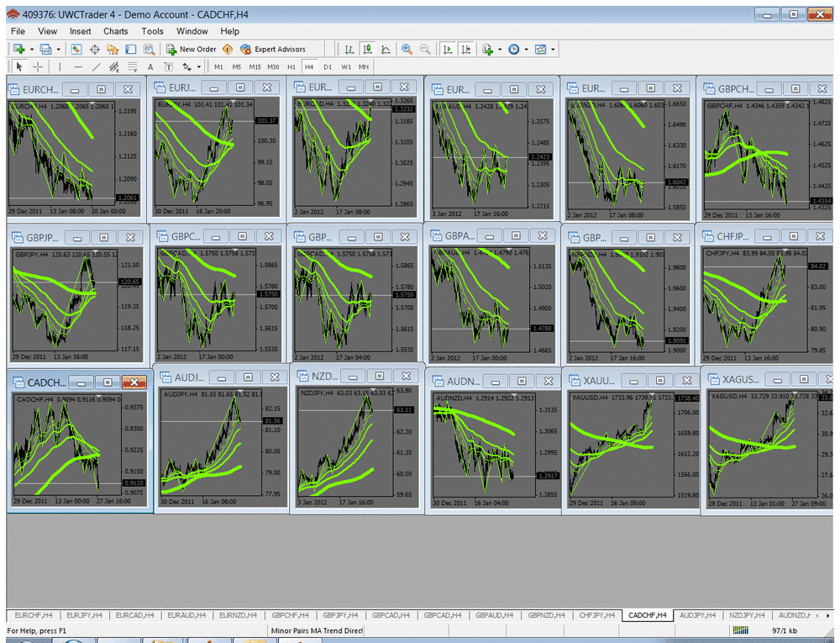The image size is (840, 643).
Task: Open the Data Window crosshair icon
Action: [x=95, y=50]
